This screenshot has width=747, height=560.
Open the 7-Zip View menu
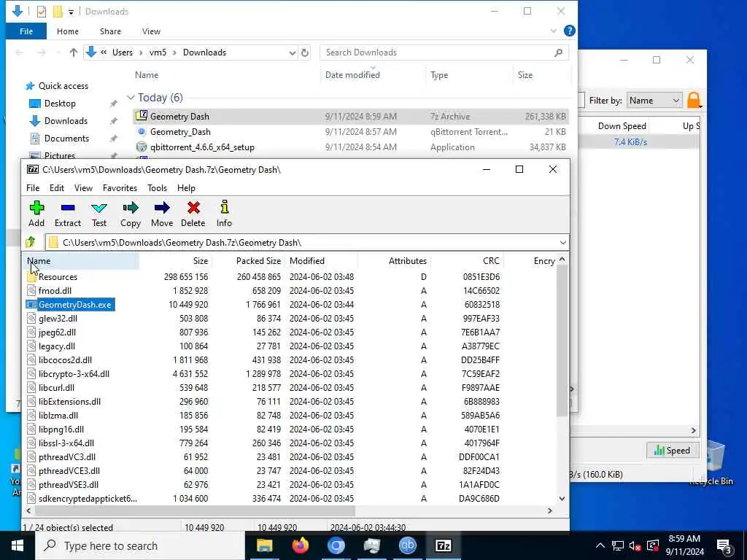click(83, 188)
